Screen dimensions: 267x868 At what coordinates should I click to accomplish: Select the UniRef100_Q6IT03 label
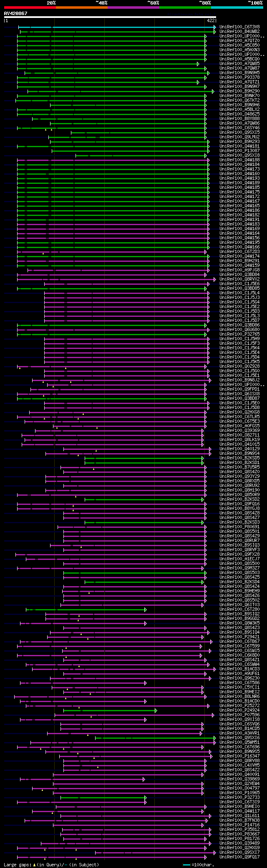tap(239, 605)
